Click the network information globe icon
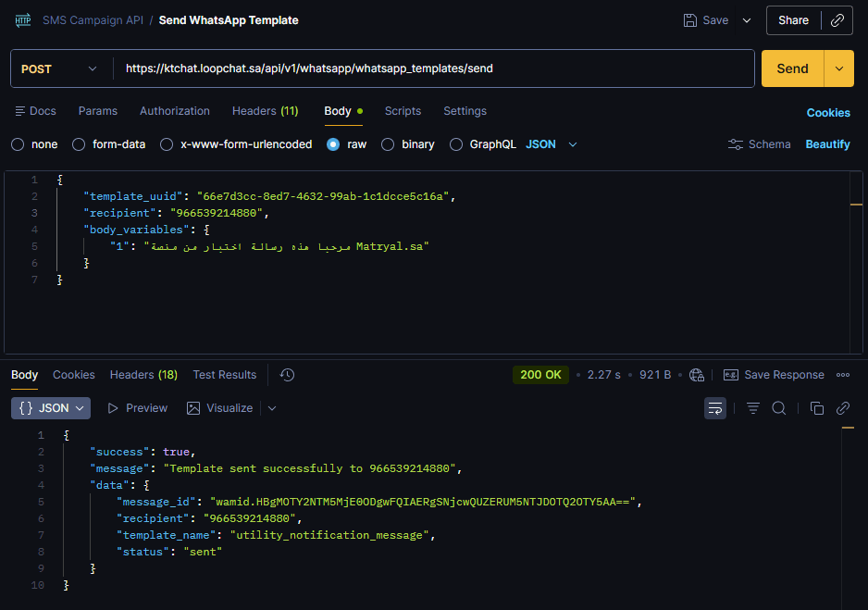868x610 pixels. point(697,375)
